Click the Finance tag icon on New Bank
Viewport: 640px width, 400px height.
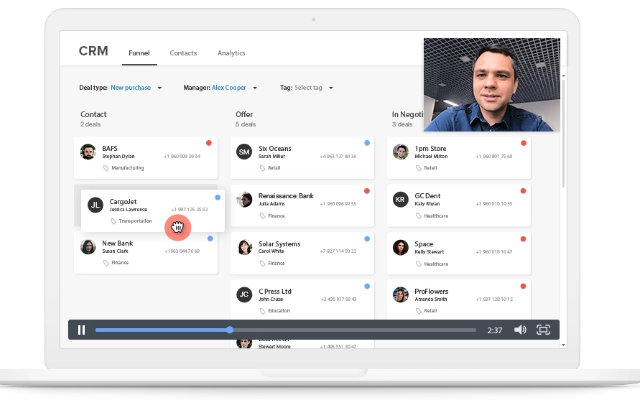pyautogui.click(x=106, y=262)
